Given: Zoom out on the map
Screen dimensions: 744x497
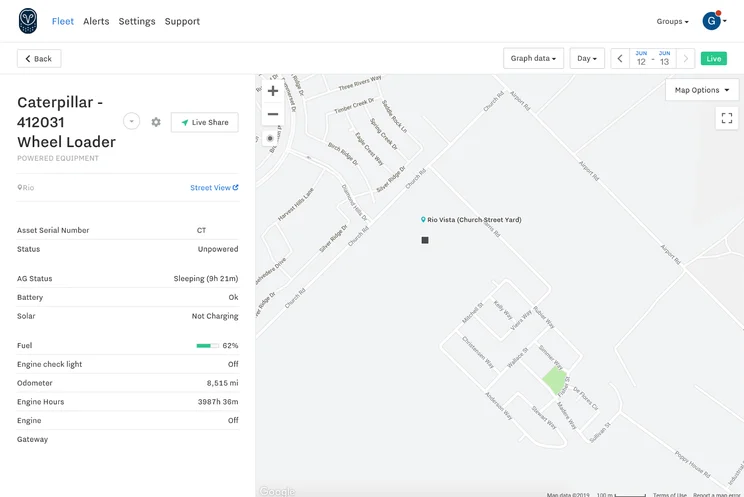Looking at the screenshot, I should 273,114.
